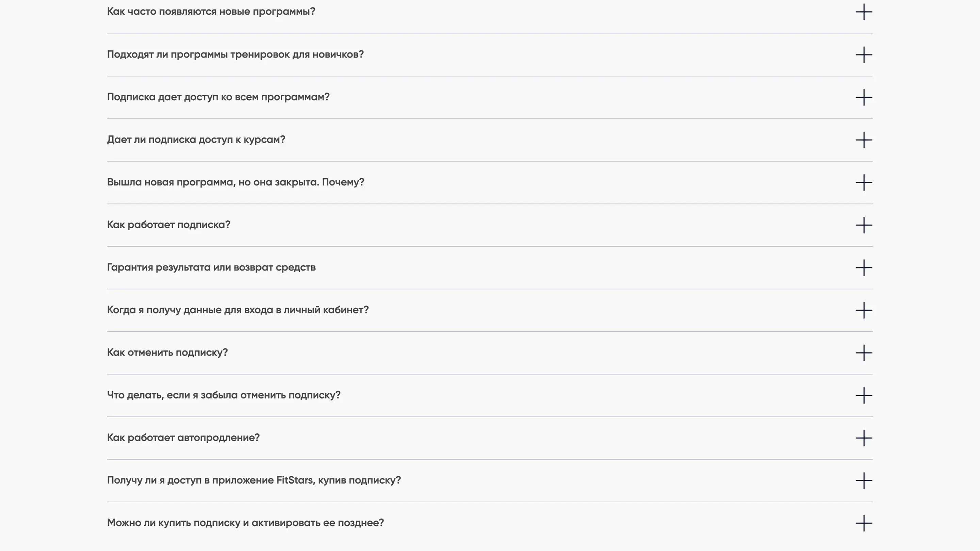The width and height of the screenshot is (980, 551).
Task: Open question text 'Что делать, если я забыла отменить подписку?'
Action: (224, 395)
